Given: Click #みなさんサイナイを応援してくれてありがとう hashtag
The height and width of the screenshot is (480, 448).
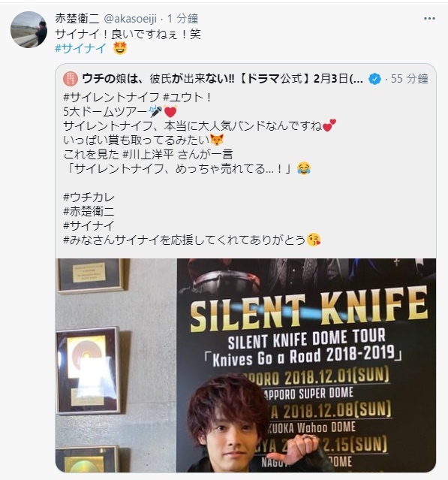Looking at the screenshot, I should 185,240.
